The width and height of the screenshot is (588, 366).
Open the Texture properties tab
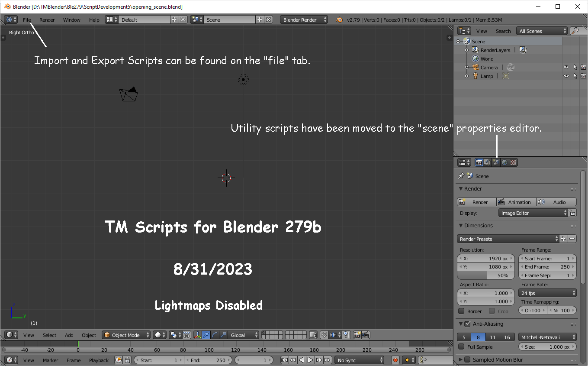(x=513, y=162)
